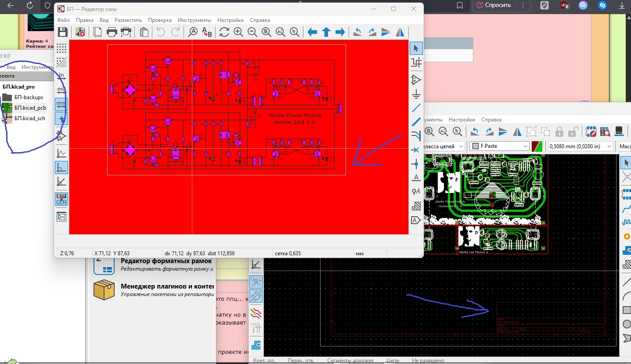This screenshot has width=631, height=364.
Task: Zoom in on the schematic
Action: 238,32
